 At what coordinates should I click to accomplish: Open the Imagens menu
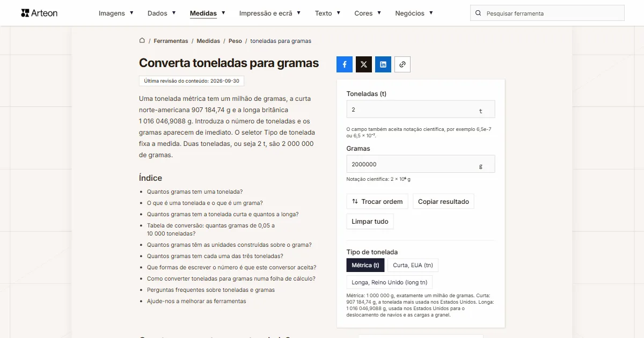click(x=116, y=13)
